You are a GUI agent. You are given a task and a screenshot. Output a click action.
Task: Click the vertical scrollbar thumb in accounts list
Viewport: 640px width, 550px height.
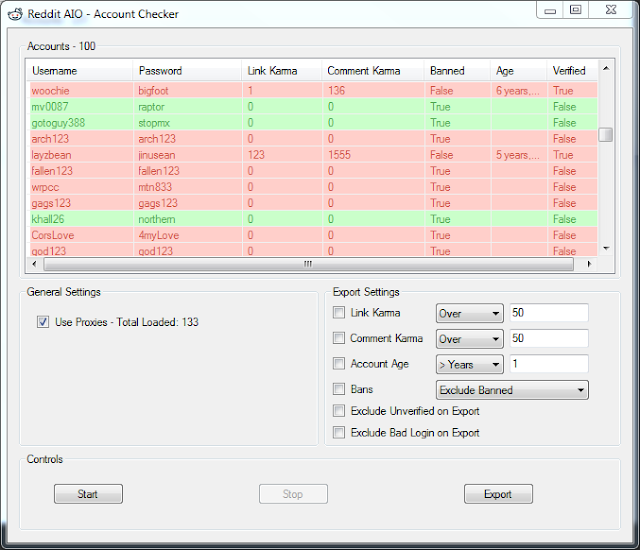606,135
